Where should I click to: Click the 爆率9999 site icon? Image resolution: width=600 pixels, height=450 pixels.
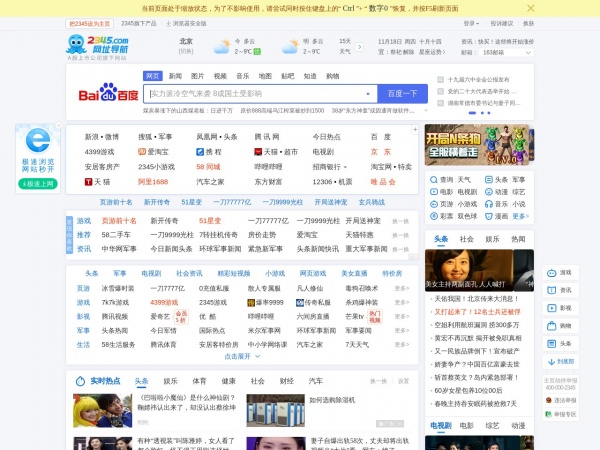tap(251, 303)
